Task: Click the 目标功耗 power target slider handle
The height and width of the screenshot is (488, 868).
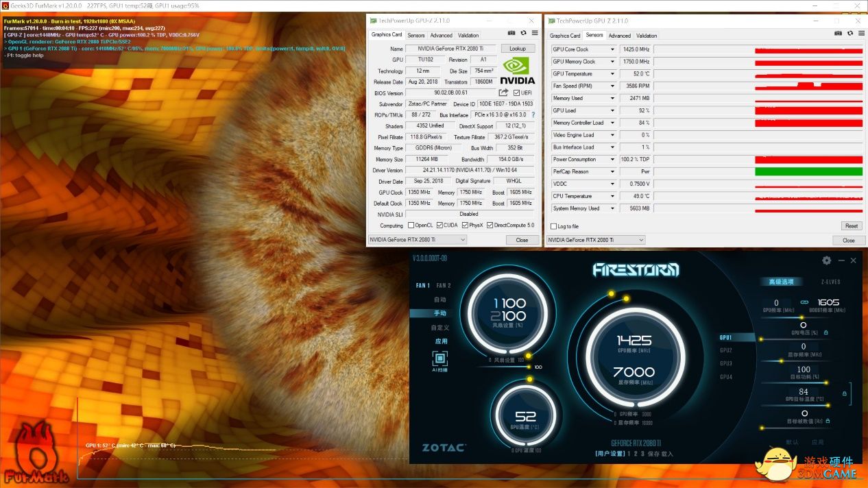Action: click(x=827, y=382)
